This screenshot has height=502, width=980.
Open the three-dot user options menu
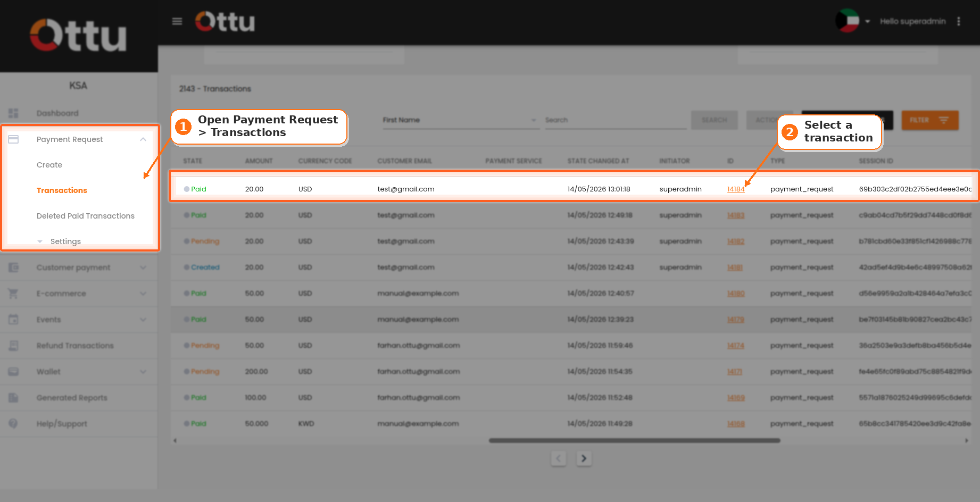point(959,21)
